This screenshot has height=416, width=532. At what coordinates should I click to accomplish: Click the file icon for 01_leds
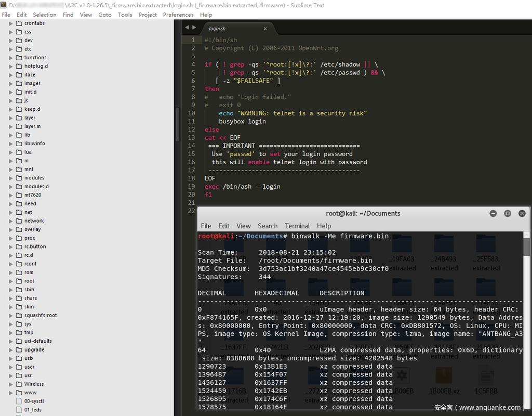pyautogui.click(x=19, y=410)
